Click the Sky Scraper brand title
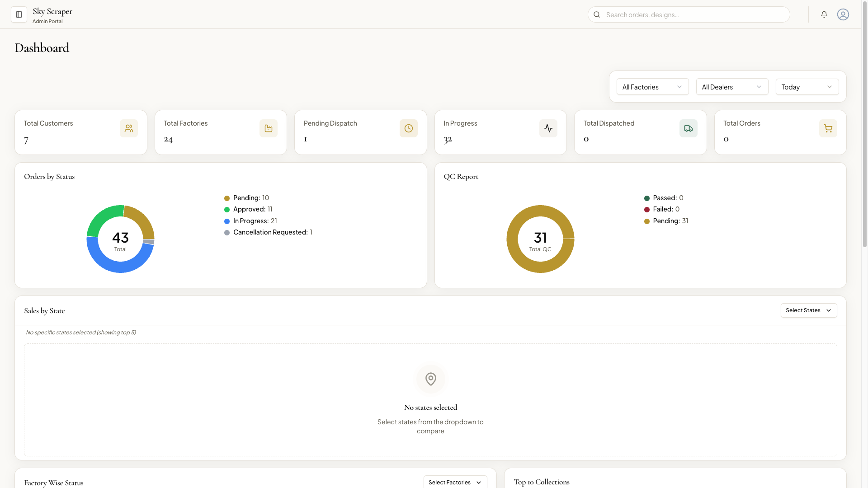This screenshot has height=488, width=868. point(52,11)
